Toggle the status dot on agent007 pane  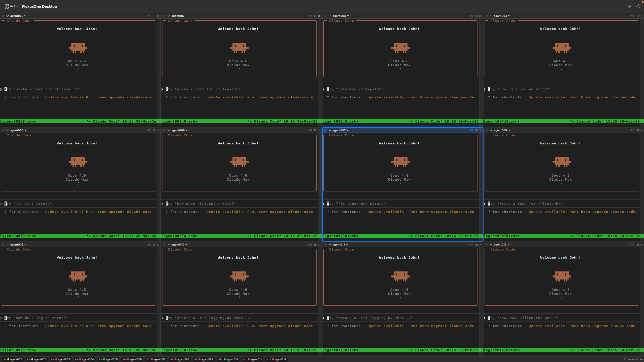(325, 130)
